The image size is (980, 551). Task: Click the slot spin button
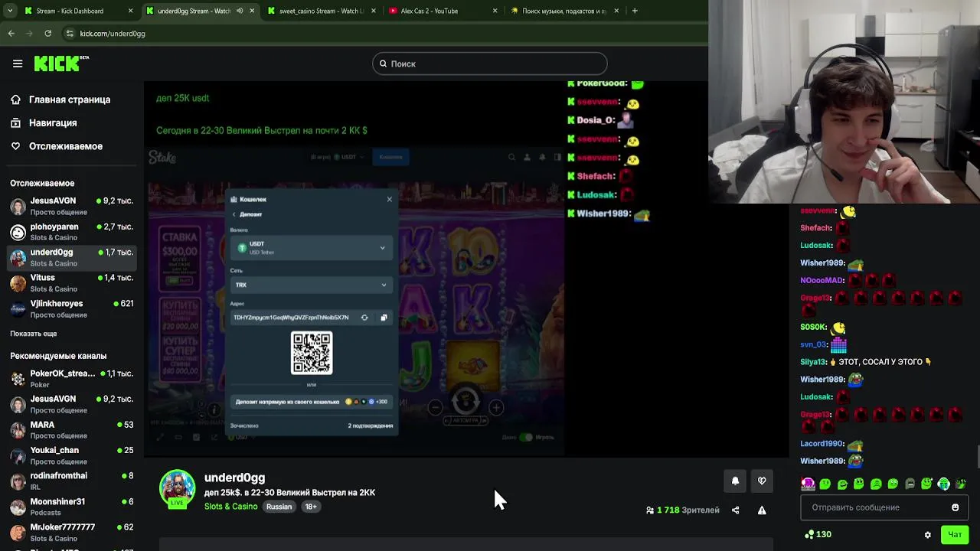(x=465, y=399)
